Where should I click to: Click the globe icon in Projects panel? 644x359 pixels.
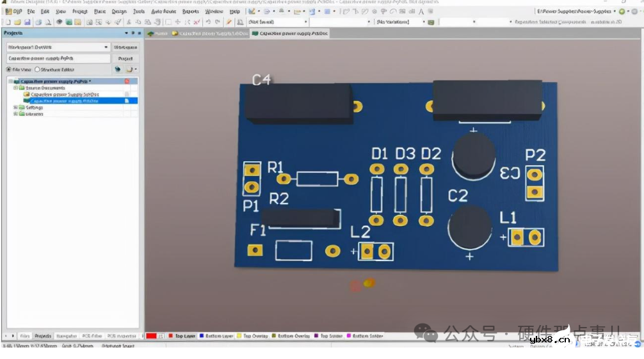tap(118, 69)
